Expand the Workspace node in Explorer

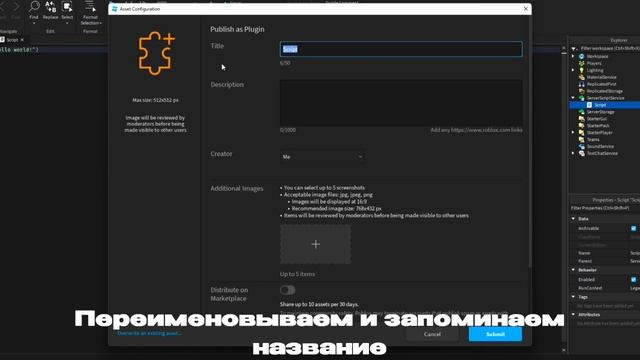pos(573,56)
